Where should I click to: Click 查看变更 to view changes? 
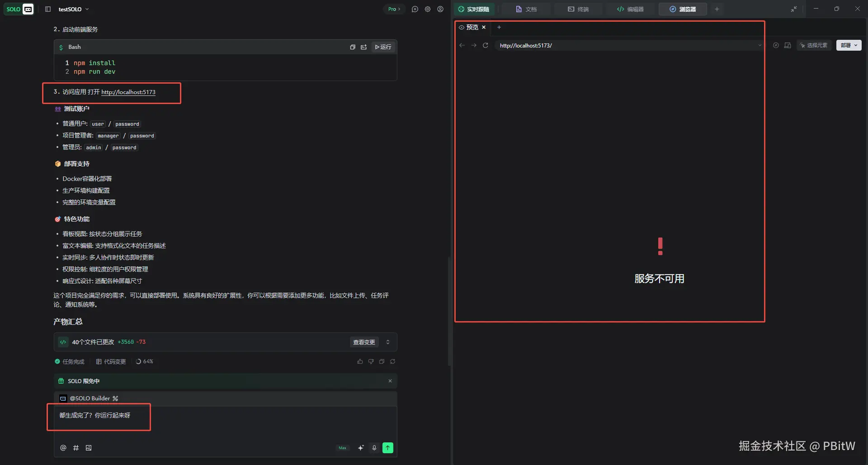click(x=364, y=342)
